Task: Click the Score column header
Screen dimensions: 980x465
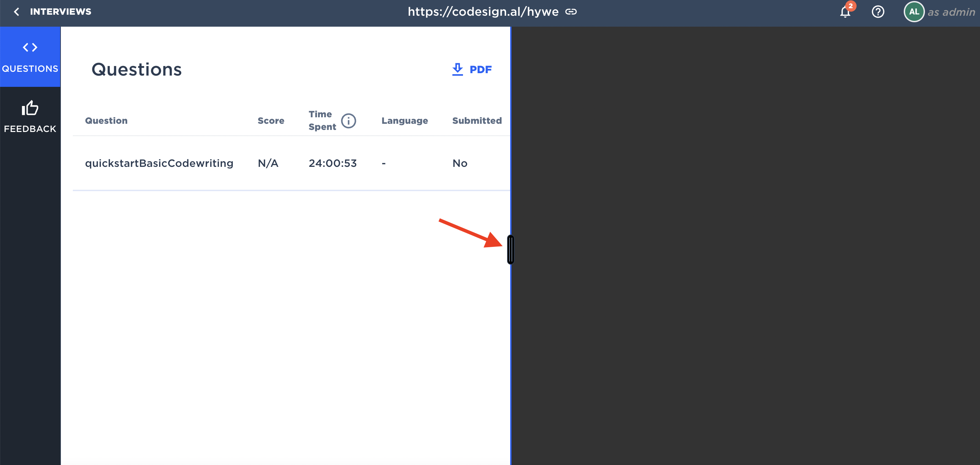Action: pyautogui.click(x=271, y=121)
